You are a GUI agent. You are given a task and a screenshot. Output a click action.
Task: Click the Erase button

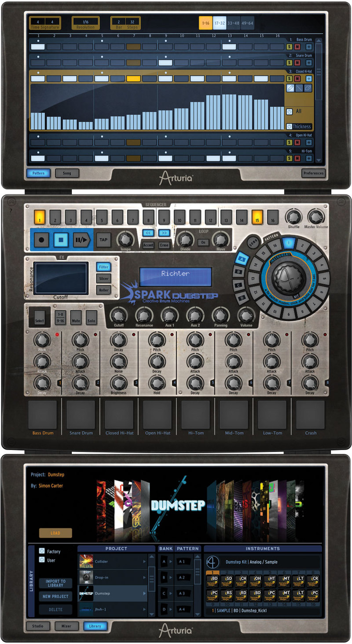pyautogui.click(x=164, y=245)
